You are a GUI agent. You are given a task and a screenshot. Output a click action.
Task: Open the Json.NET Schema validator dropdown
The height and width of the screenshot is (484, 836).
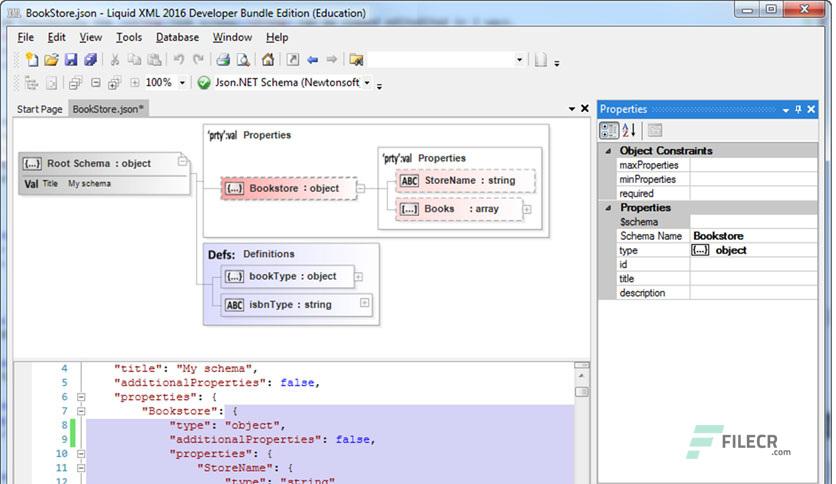[367, 83]
